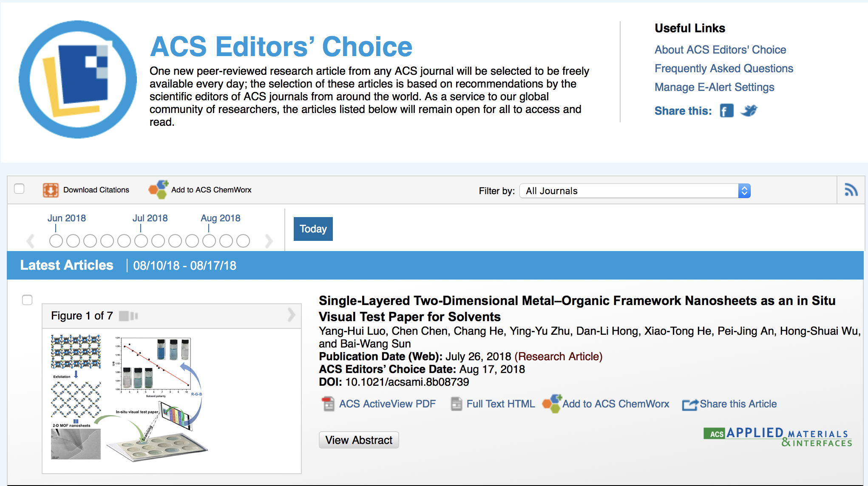The width and height of the screenshot is (868, 486).
Task: Open the RSS feed icon
Action: [851, 190]
